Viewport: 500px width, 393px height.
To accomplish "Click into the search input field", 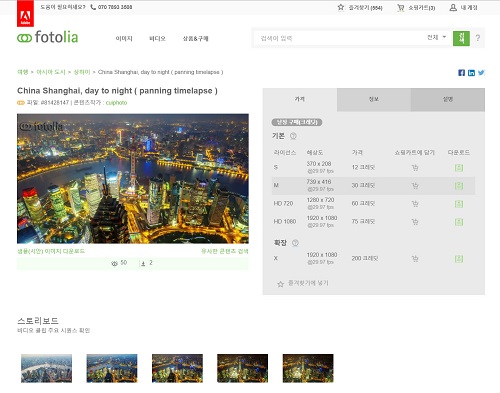I will (338, 38).
